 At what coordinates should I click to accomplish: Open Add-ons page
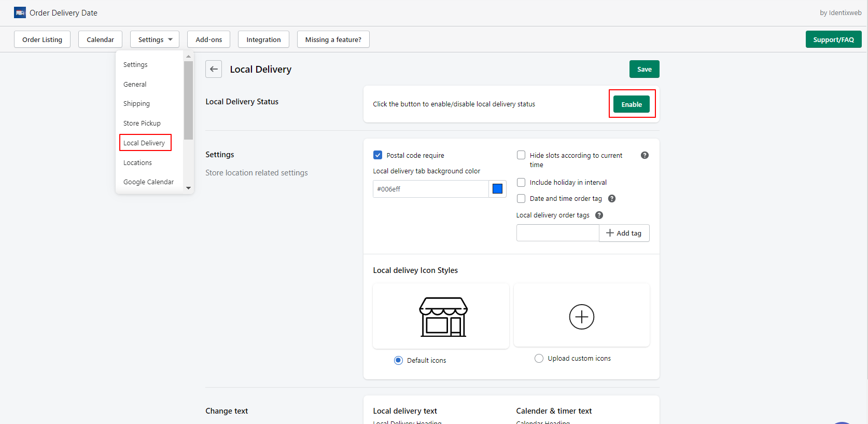[208, 39]
